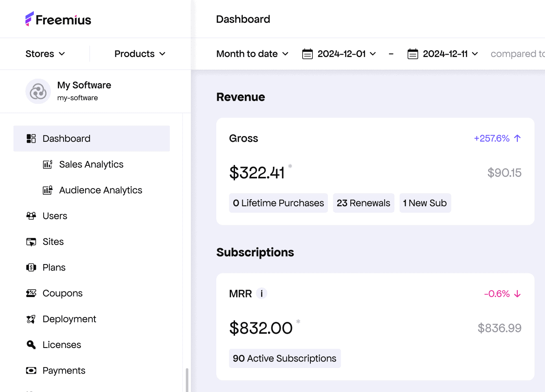Click the Licenses key icon
This screenshot has height=392, width=545.
pyautogui.click(x=31, y=345)
